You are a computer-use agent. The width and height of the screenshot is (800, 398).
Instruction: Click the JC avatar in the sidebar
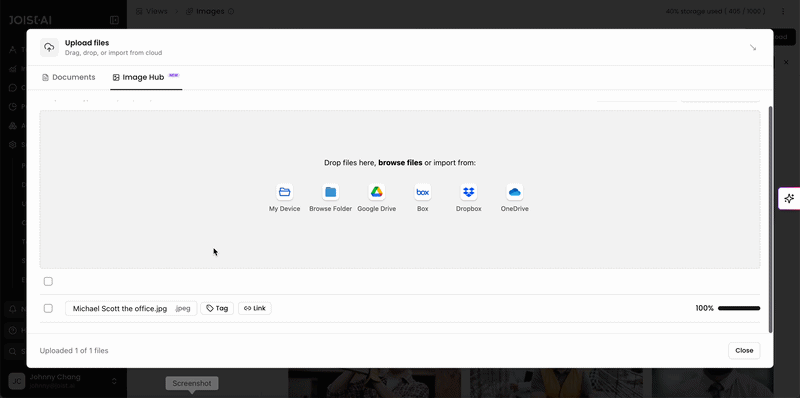click(x=16, y=381)
